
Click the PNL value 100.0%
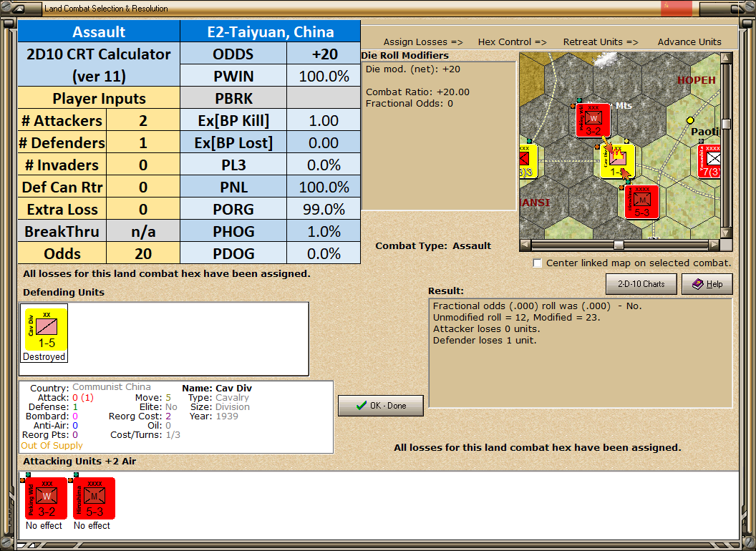coord(324,187)
